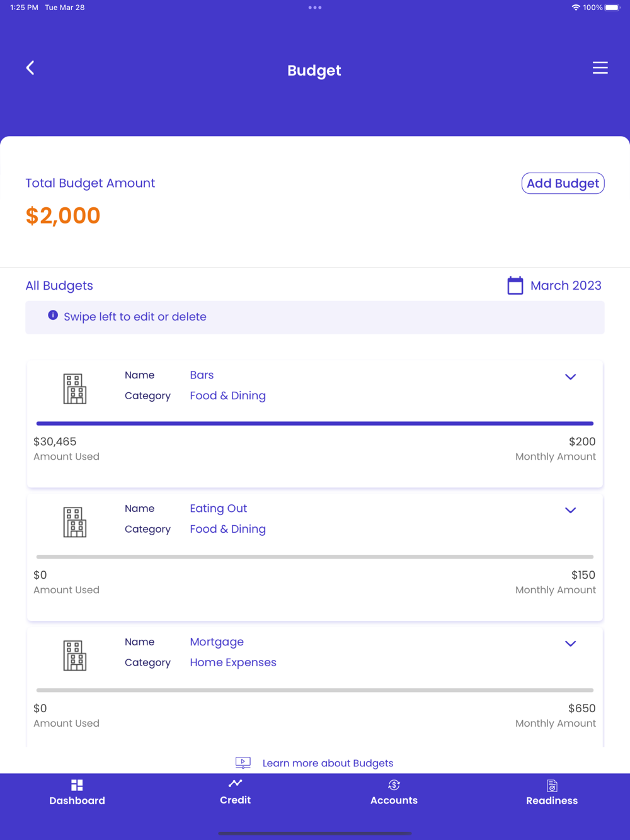The image size is (630, 840).
Task: Click the Eating Out building icon
Action: [75, 522]
